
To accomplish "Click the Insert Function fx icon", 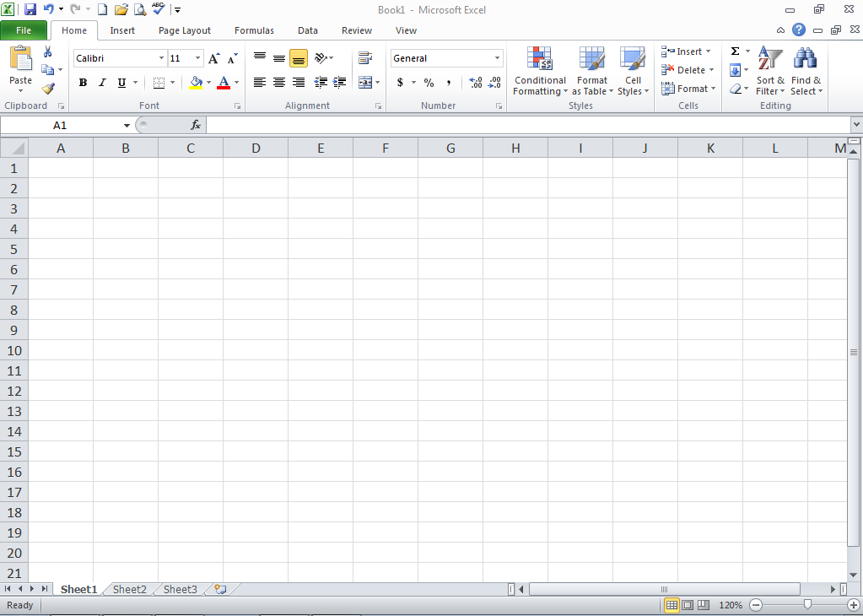I will click(196, 125).
